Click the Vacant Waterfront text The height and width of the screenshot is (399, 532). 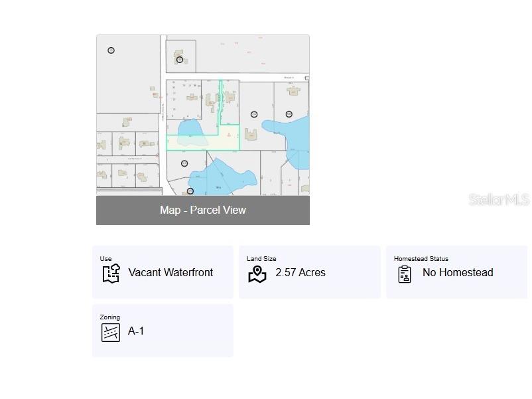[x=170, y=273]
